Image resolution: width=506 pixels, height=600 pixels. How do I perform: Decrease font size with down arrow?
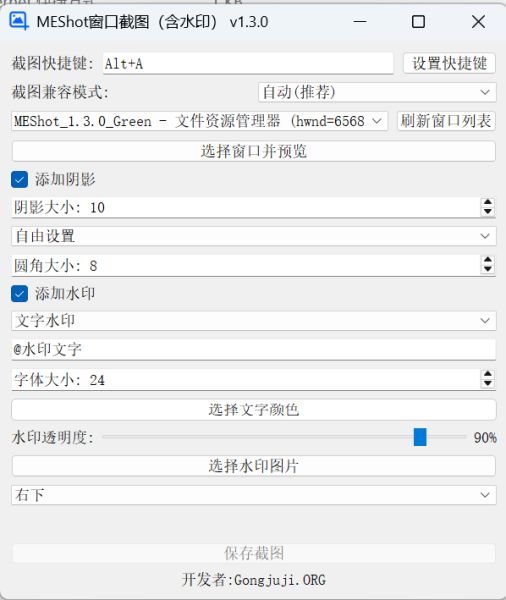488,383
